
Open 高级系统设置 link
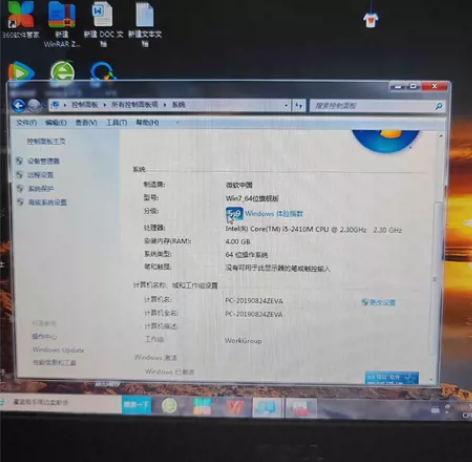[x=47, y=202]
